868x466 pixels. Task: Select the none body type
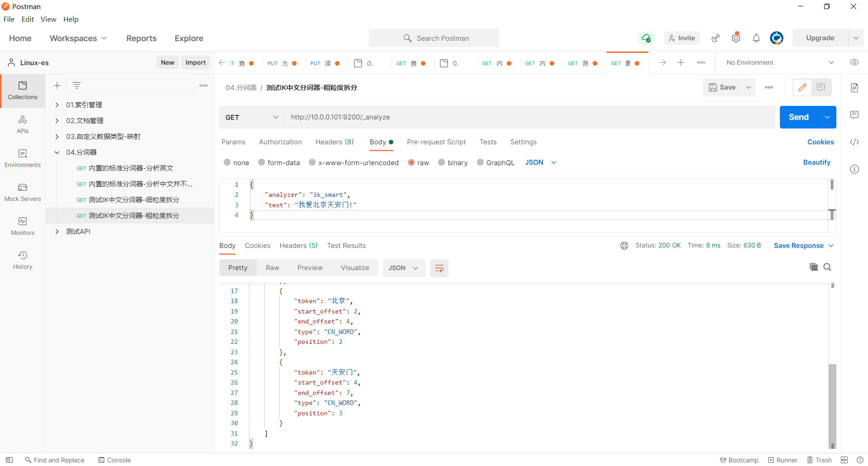coord(236,162)
